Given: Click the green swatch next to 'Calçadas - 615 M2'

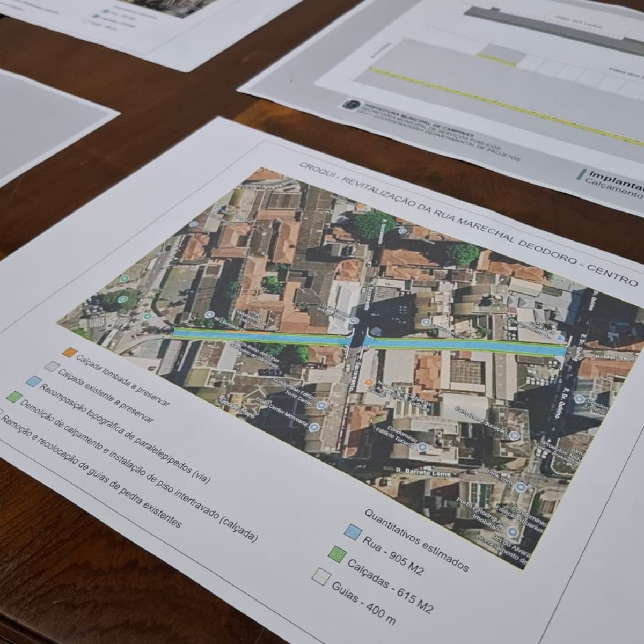Looking at the screenshot, I should 336,553.
